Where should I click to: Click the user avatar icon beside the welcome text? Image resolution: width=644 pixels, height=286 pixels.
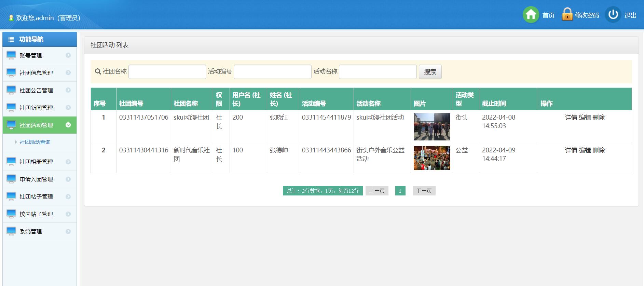click(x=11, y=18)
